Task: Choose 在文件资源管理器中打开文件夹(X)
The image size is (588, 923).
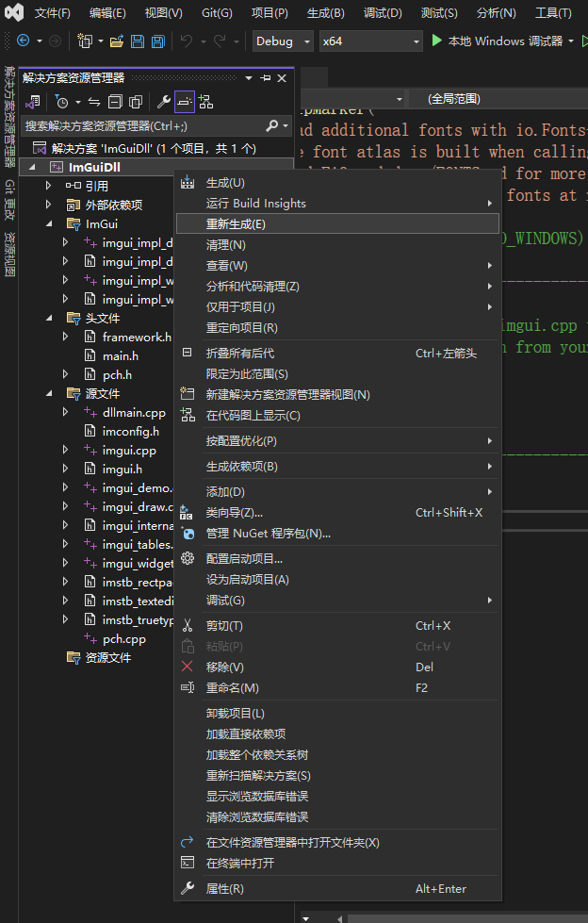Action: tap(338, 842)
